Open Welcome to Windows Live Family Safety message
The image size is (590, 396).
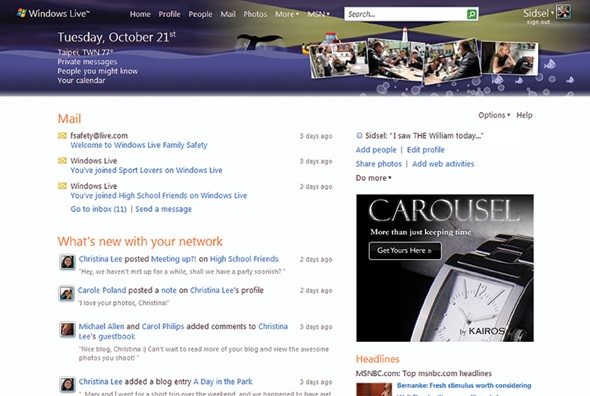click(x=139, y=145)
